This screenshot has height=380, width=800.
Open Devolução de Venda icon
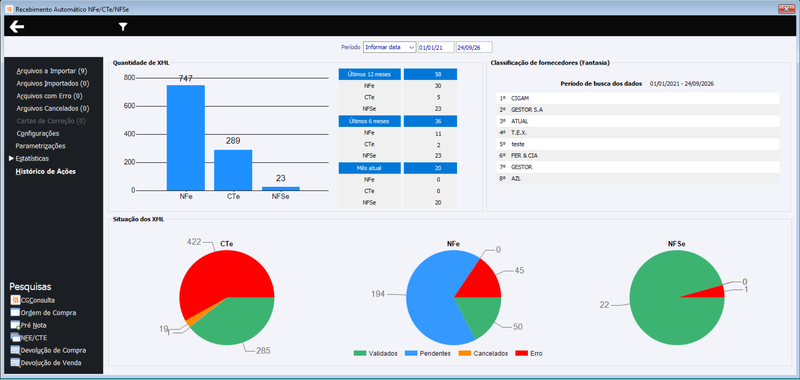tap(15, 363)
